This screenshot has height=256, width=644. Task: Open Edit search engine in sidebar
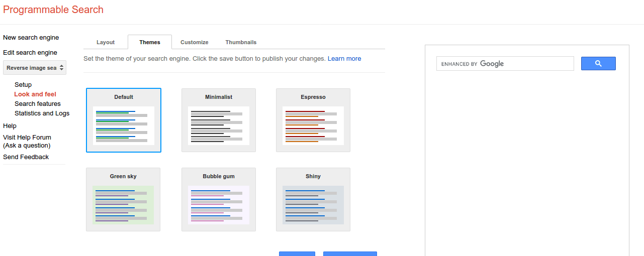click(x=30, y=53)
